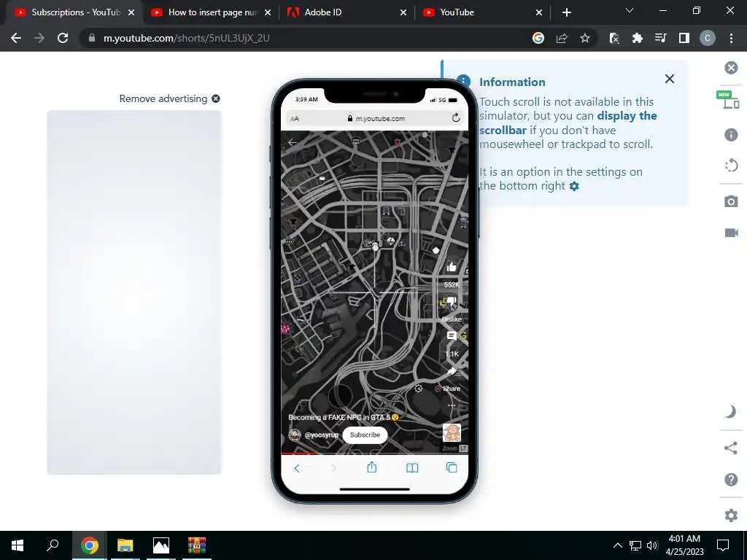747x560 pixels.
Task: Open the Photos app in the taskbar
Action: (x=161, y=545)
